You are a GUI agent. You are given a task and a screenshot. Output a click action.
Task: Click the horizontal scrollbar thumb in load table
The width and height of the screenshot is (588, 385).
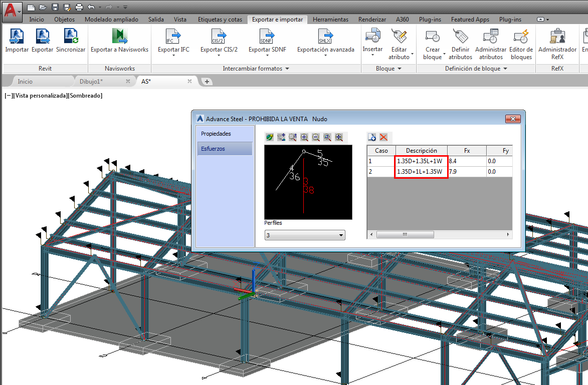pyautogui.click(x=405, y=234)
